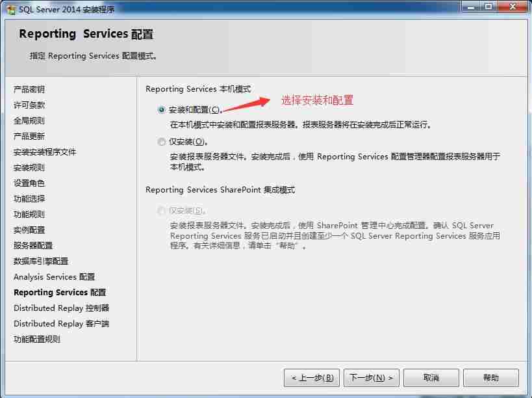Click the 上一步 button
This screenshot has width=532, height=398.
coord(310,378)
